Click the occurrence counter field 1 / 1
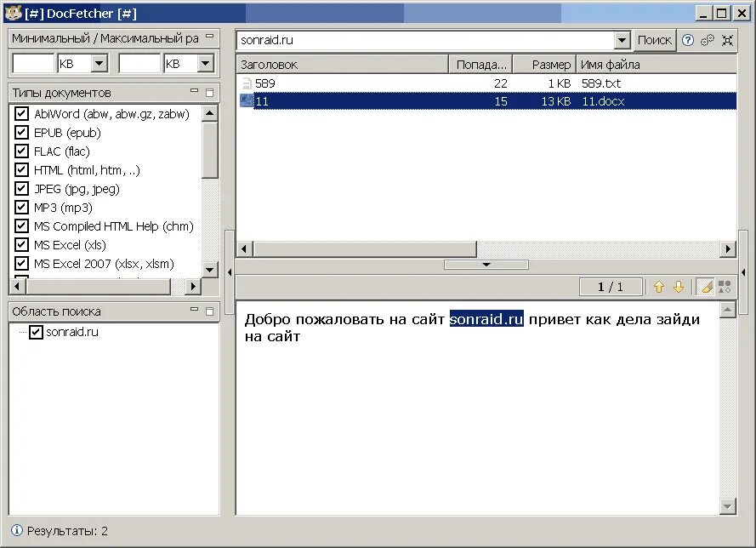 click(611, 287)
